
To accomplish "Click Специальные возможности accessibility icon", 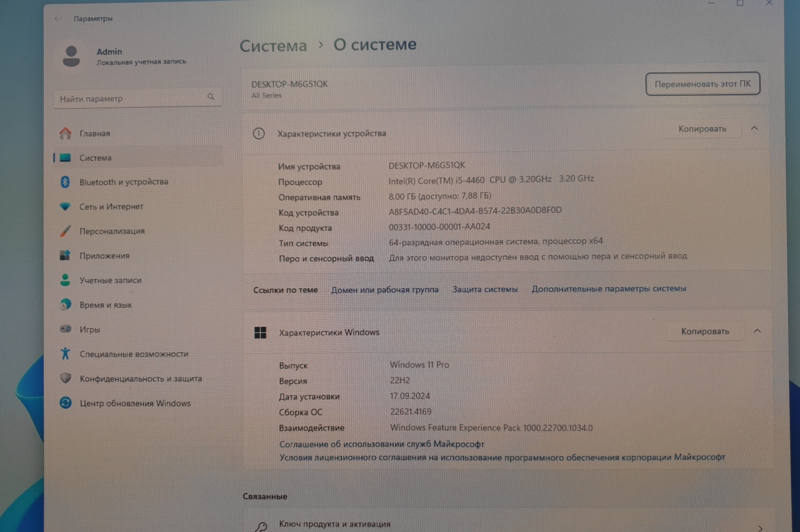I will [x=65, y=354].
